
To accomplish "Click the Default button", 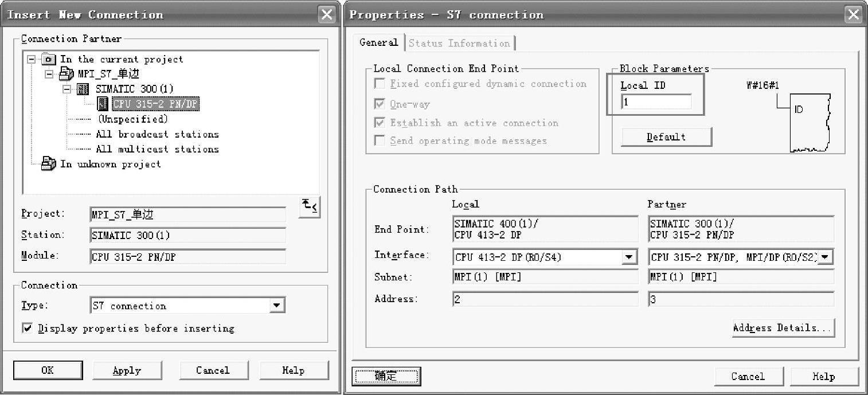I will pos(666,137).
